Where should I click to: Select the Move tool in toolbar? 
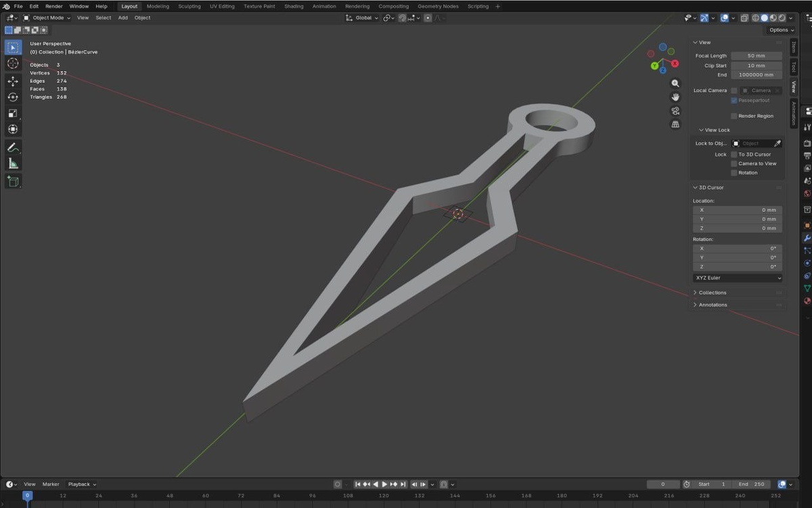[13, 81]
